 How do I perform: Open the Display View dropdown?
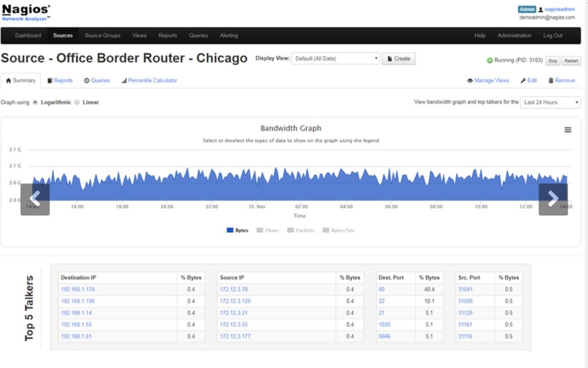[x=336, y=58]
